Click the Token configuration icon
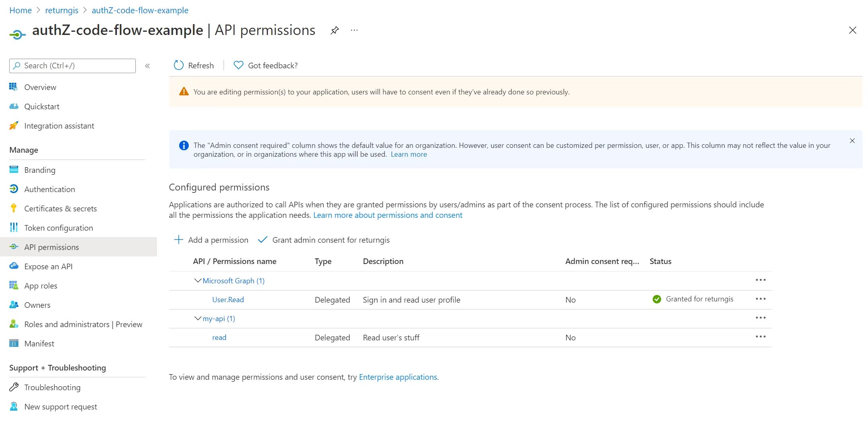 pyautogui.click(x=14, y=227)
